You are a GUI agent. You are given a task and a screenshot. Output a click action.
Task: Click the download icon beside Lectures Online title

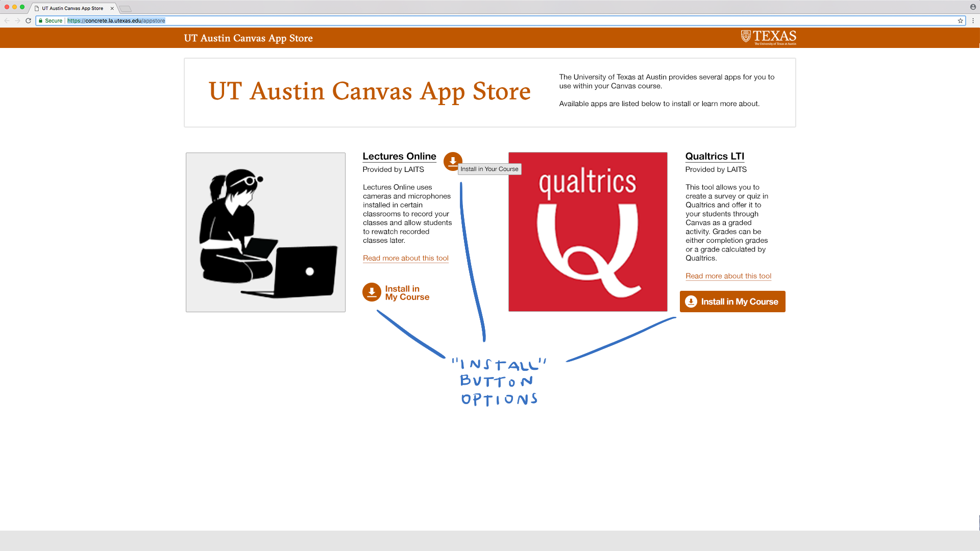click(452, 161)
